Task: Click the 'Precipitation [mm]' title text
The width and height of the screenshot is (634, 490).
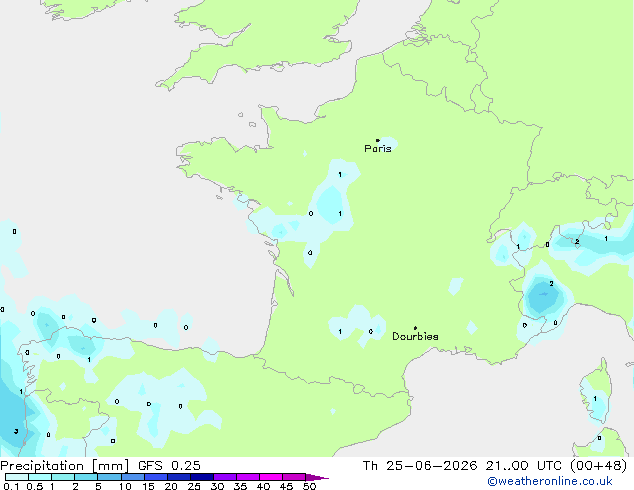Action: pos(65,466)
